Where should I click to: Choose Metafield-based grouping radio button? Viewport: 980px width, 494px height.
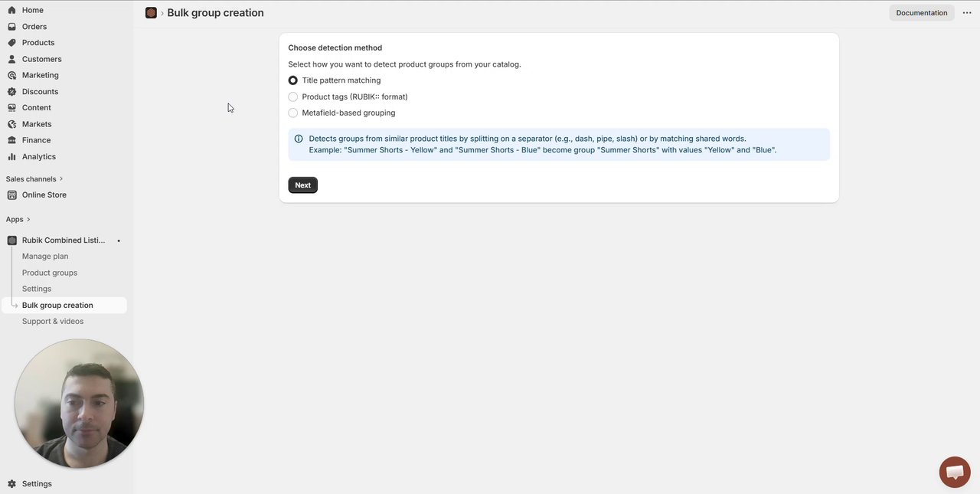point(293,113)
